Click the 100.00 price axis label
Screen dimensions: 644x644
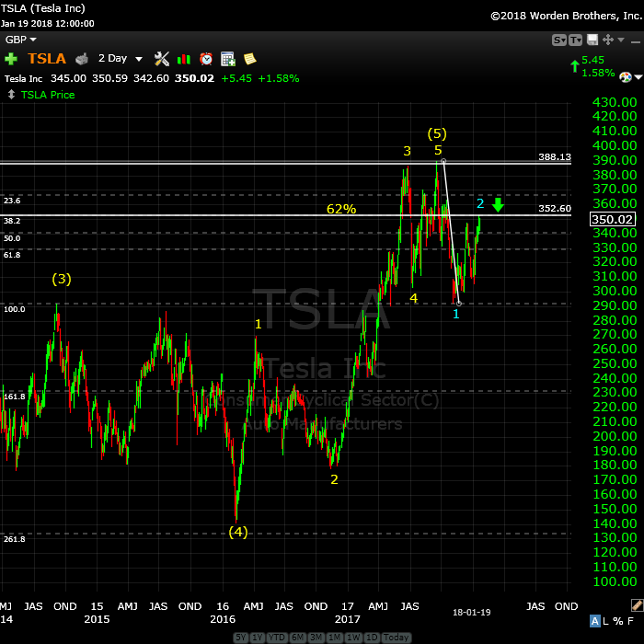[615, 581]
